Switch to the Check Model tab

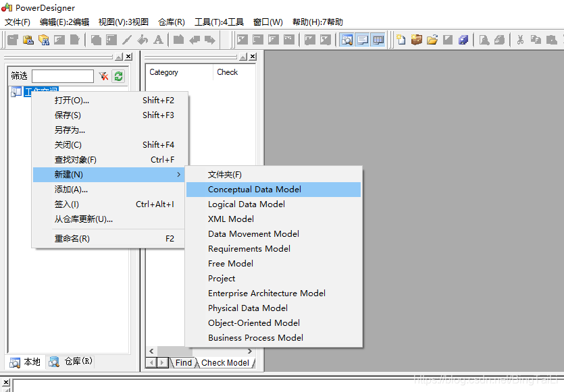225,363
